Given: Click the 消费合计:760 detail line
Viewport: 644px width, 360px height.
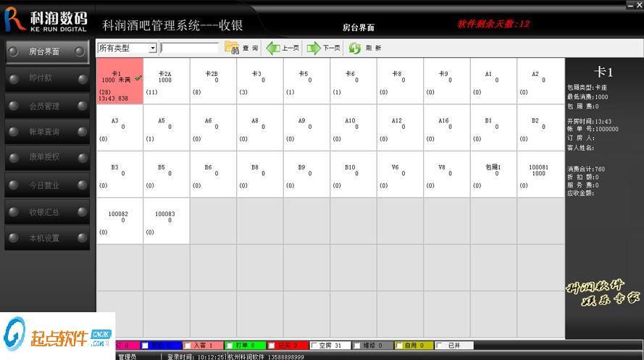Looking at the screenshot, I should (x=586, y=169).
